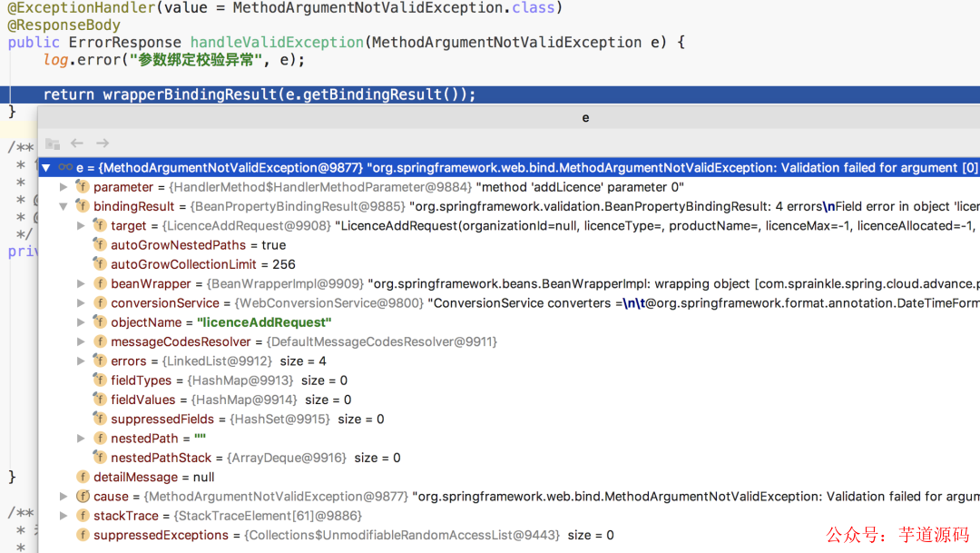Collapse the bindingResult field node
The image size is (980, 553).
[x=64, y=206]
